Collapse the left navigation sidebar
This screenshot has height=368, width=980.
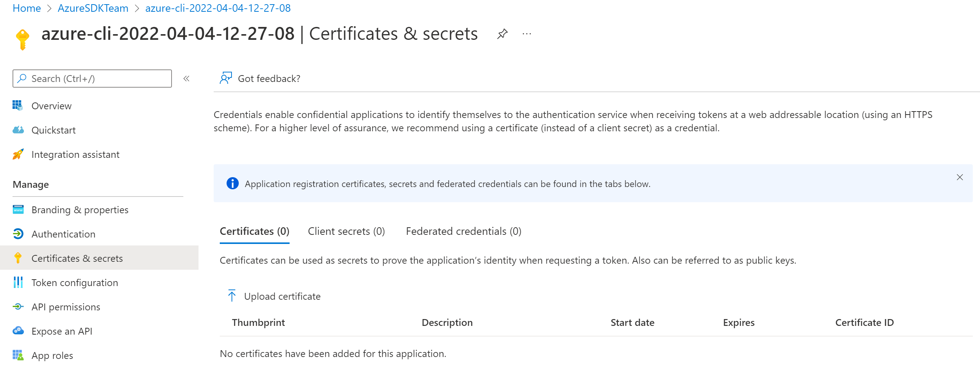(x=186, y=79)
